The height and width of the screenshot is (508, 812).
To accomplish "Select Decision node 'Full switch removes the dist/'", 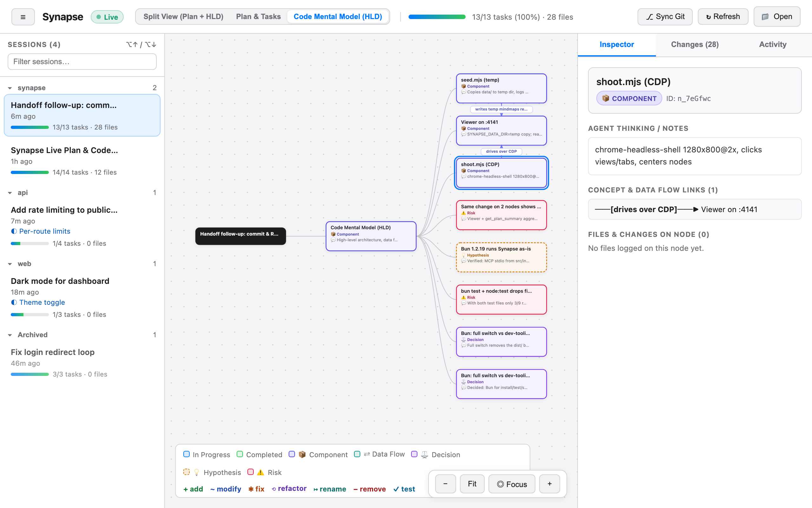I will (x=501, y=342).
